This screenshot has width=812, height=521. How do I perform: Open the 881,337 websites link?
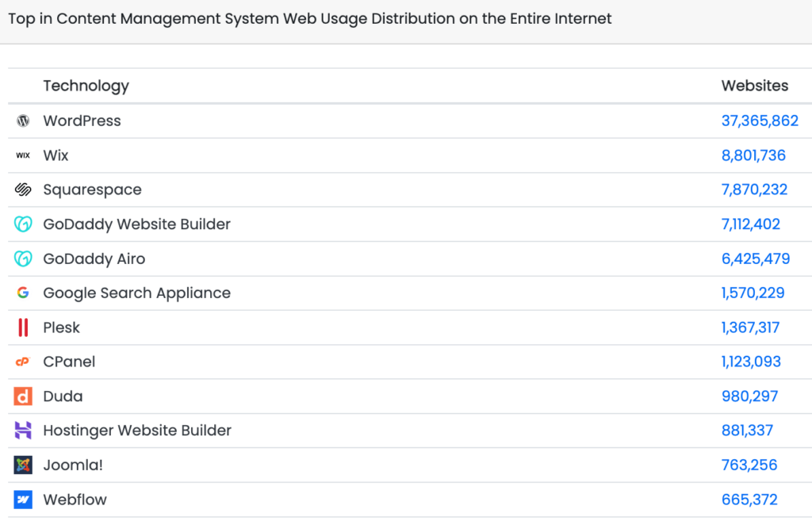(747, 431)
